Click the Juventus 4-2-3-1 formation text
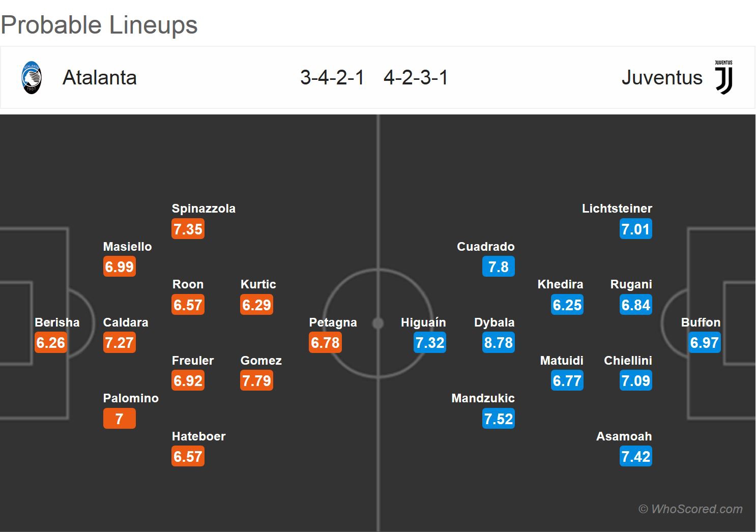This screenshot has height=532, width=756. 416,78
